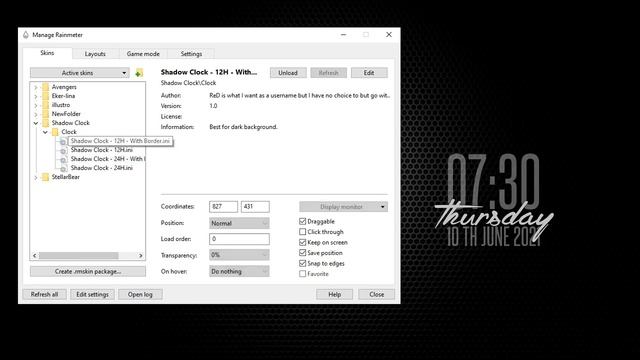Toggle the Snap to edges checkbox
The image size is (640, 360).
click(302, 263)
